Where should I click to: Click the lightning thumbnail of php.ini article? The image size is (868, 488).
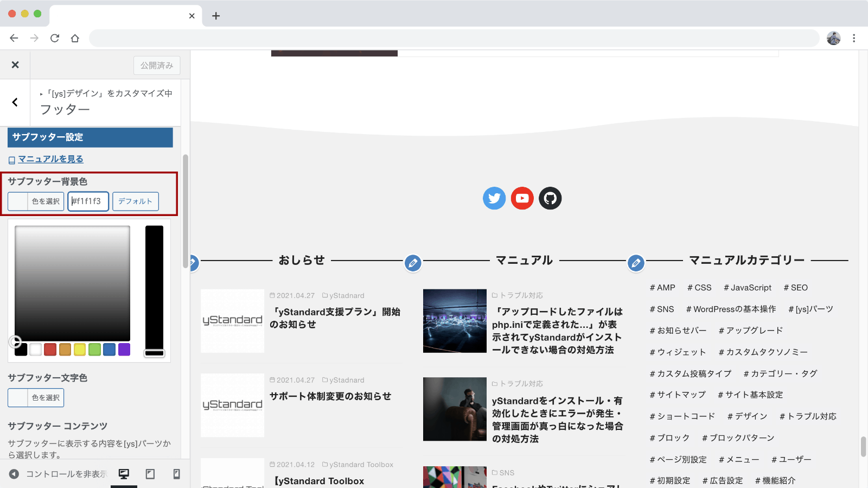(x=455, y=321)
